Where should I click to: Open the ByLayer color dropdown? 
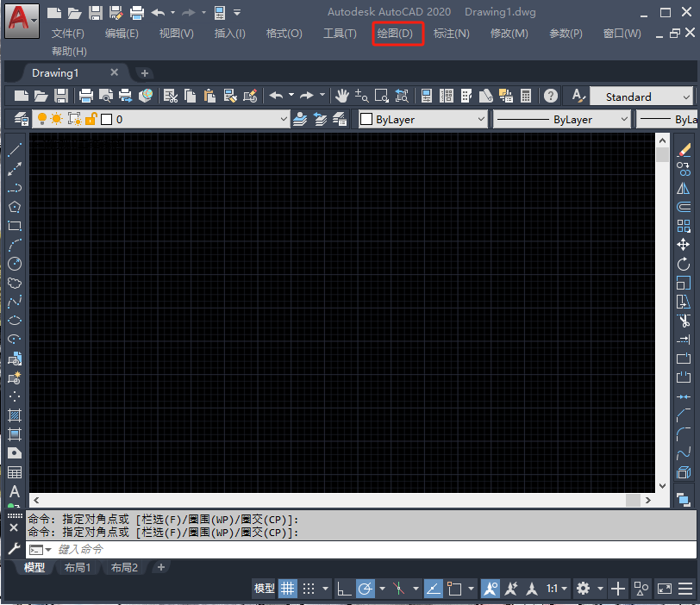481,119
